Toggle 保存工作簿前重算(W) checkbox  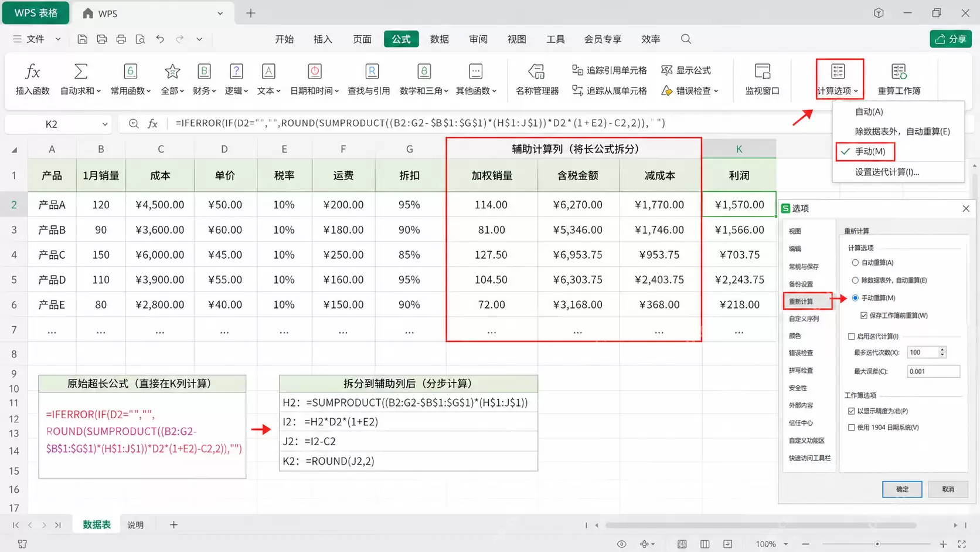click(864, 316)
